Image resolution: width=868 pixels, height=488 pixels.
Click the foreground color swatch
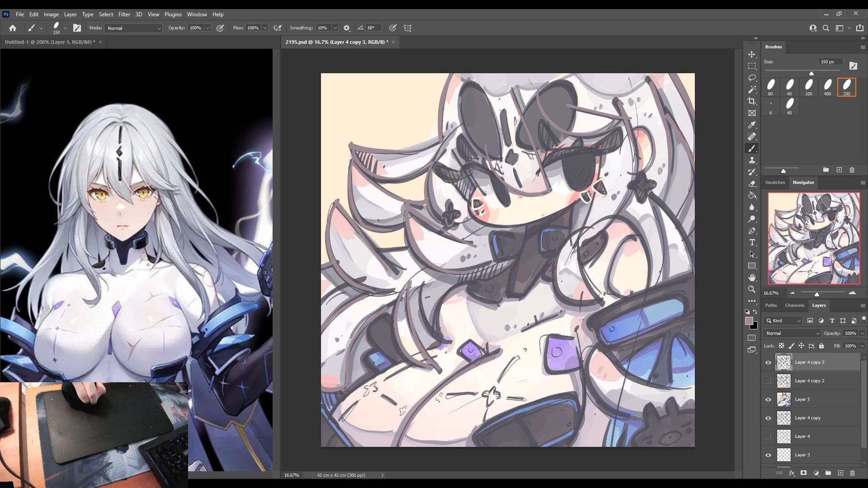[749, 321]
